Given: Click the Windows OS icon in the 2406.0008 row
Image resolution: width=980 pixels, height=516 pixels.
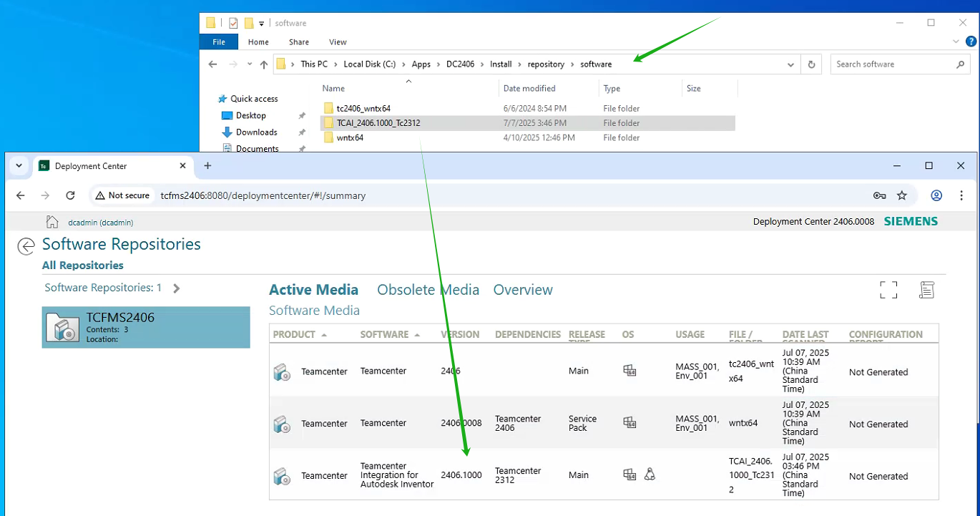Looking at the screenshot, I should tap(629, 422).
